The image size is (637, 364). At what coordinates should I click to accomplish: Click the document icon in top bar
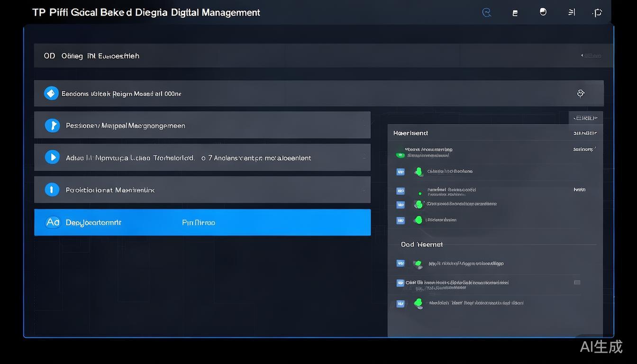coord(515,13)
